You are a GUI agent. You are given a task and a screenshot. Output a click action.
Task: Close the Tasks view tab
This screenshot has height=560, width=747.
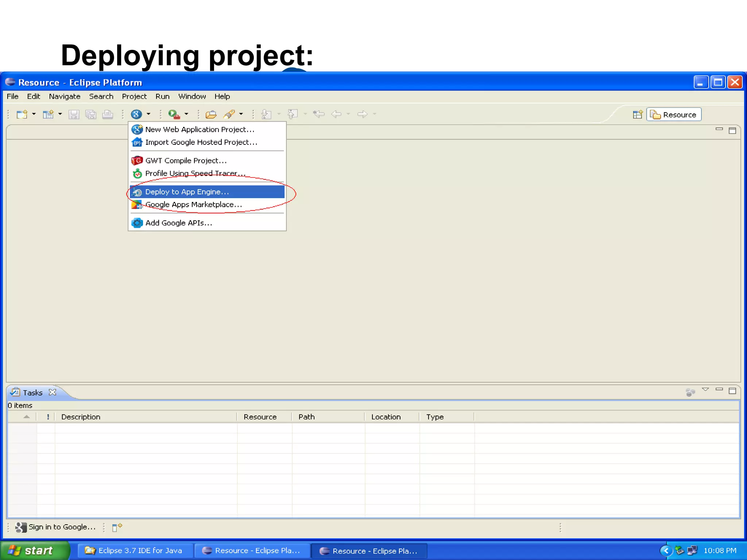(x=53, y=392)
